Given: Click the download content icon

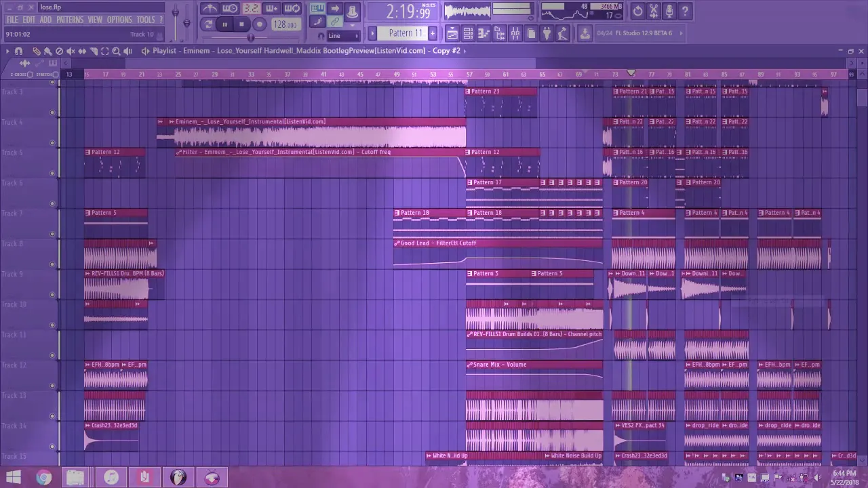Looking at the screenshot, I should 585,33.
